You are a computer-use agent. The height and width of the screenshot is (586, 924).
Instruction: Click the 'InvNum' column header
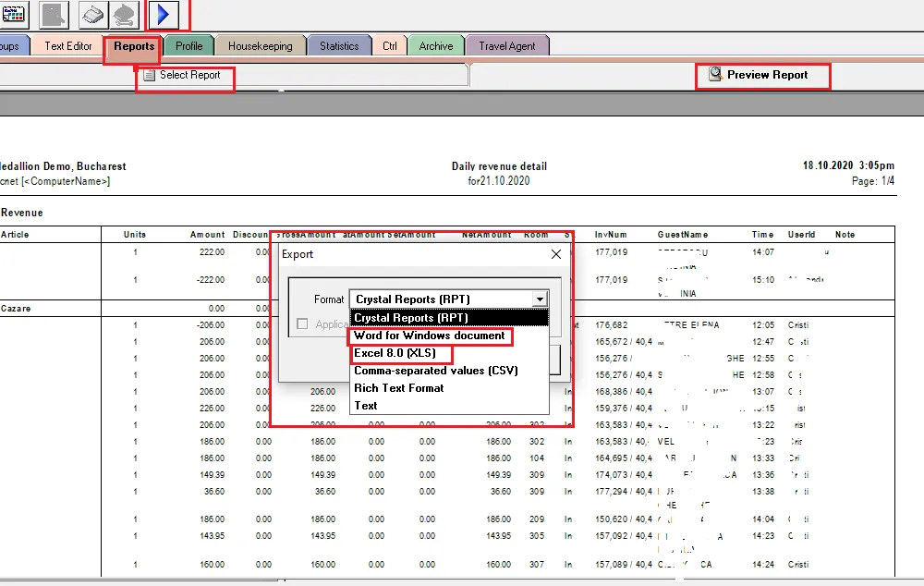point(611,235)
